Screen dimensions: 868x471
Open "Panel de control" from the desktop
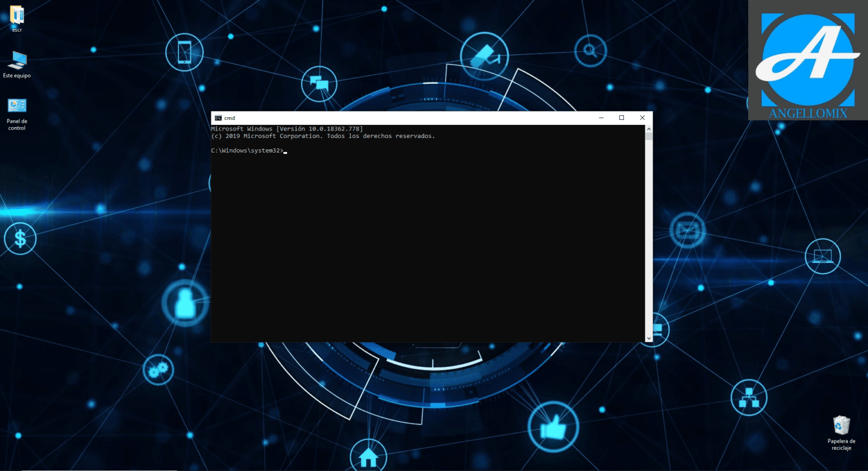(16, 107)
